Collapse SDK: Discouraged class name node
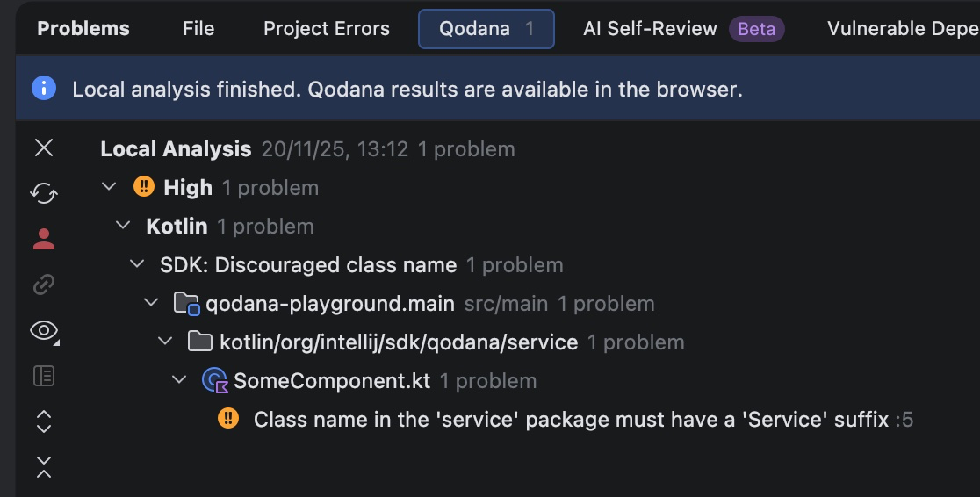The image size is (980, 497). (137, 264)
